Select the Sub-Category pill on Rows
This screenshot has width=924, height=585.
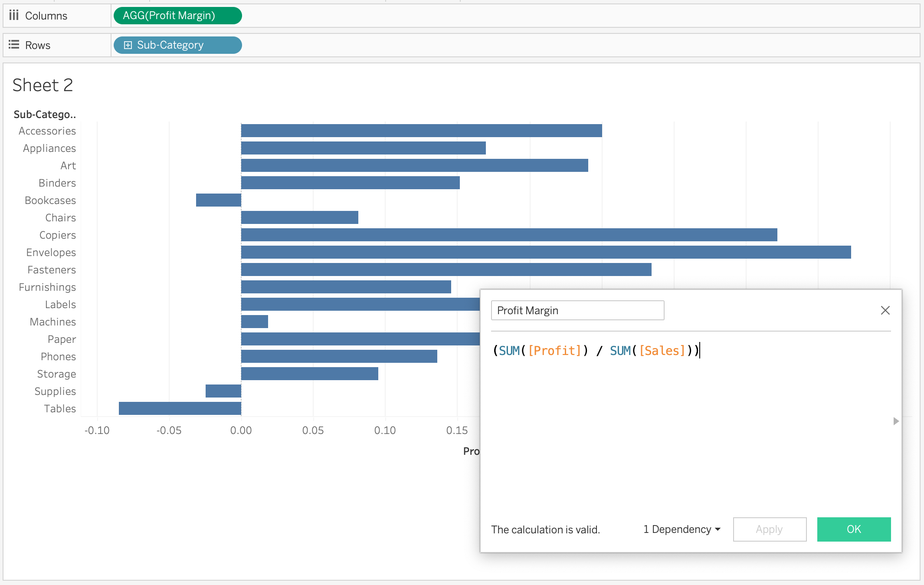[177, 45]
